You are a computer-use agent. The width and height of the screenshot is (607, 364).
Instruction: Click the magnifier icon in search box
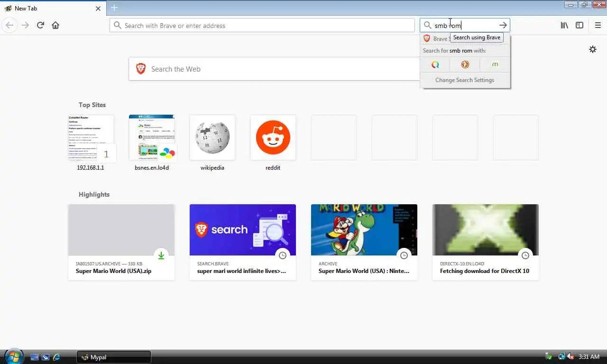coord(427,25)
